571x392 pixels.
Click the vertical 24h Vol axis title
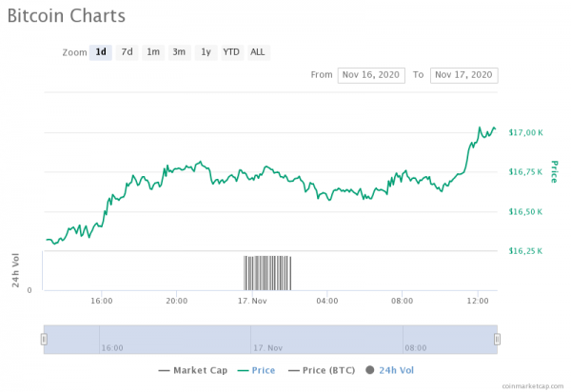click(x=15, y=270)
